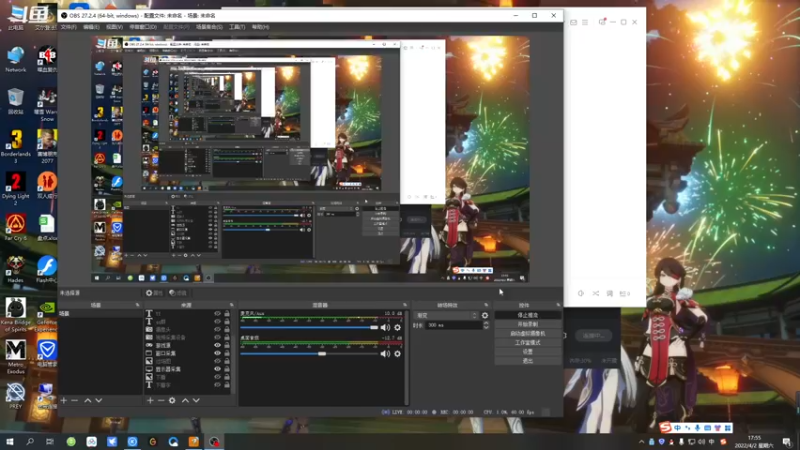Mute the desktop audio track
This screenshot has height=450, width=800.
click(x=385, y=354)
